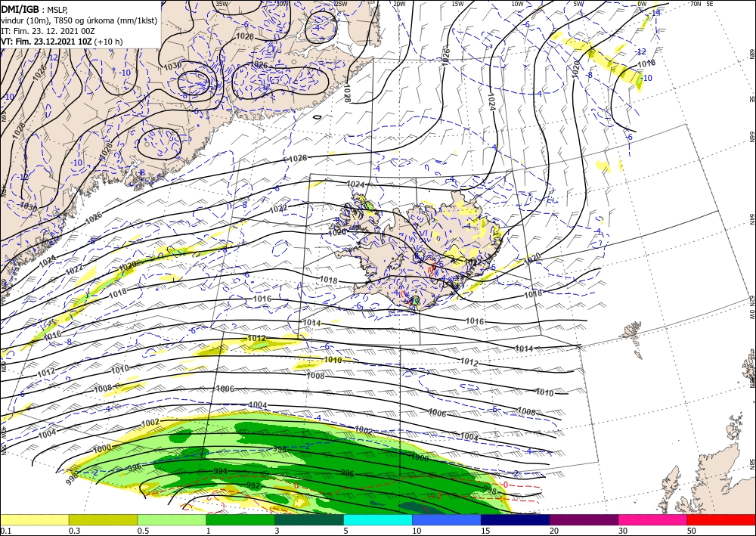Click the legend value '15'
Image resolution: width=756 pixels, height=536 pixels.
tap(485, 531)
